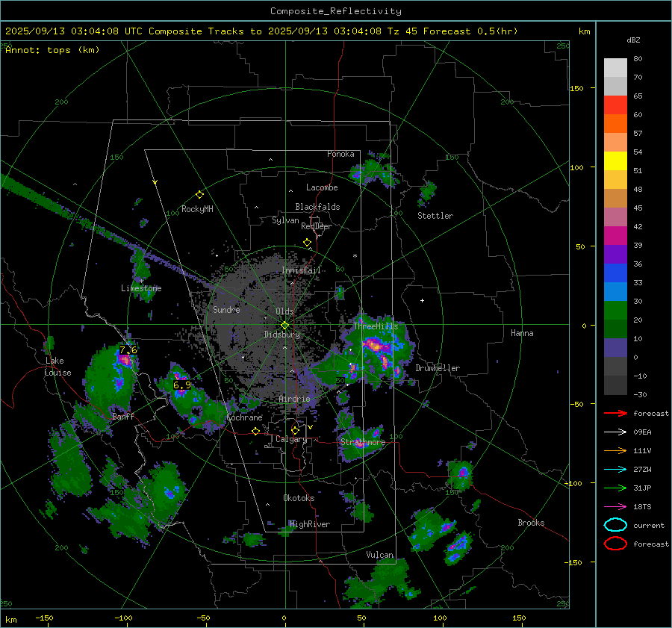Click the red forecast arrow in legend
This screenshot has width=672, height=628.
(x=615, y=413)
